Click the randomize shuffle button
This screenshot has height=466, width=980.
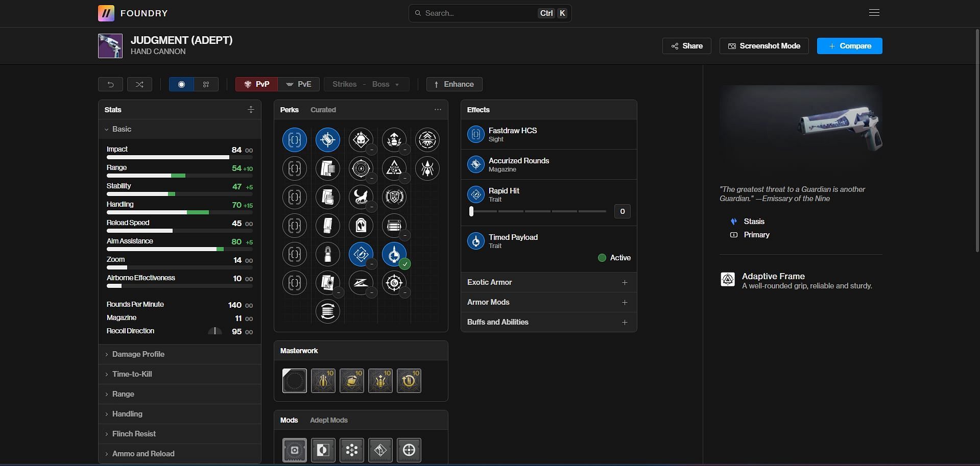(x=139, y=84)
